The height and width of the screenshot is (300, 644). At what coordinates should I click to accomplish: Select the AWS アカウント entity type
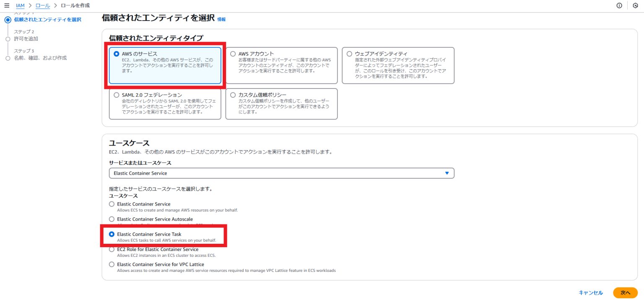click(x=233, y=53)
